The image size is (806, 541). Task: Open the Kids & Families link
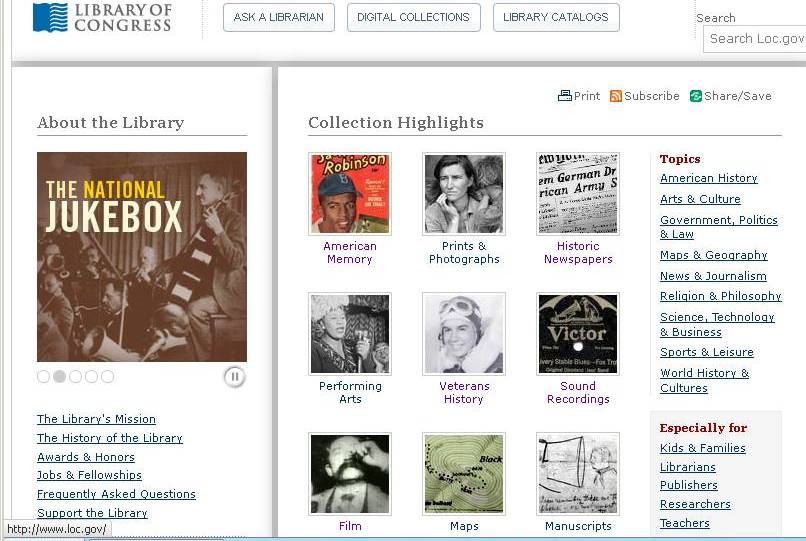click(x=703, y=448)
